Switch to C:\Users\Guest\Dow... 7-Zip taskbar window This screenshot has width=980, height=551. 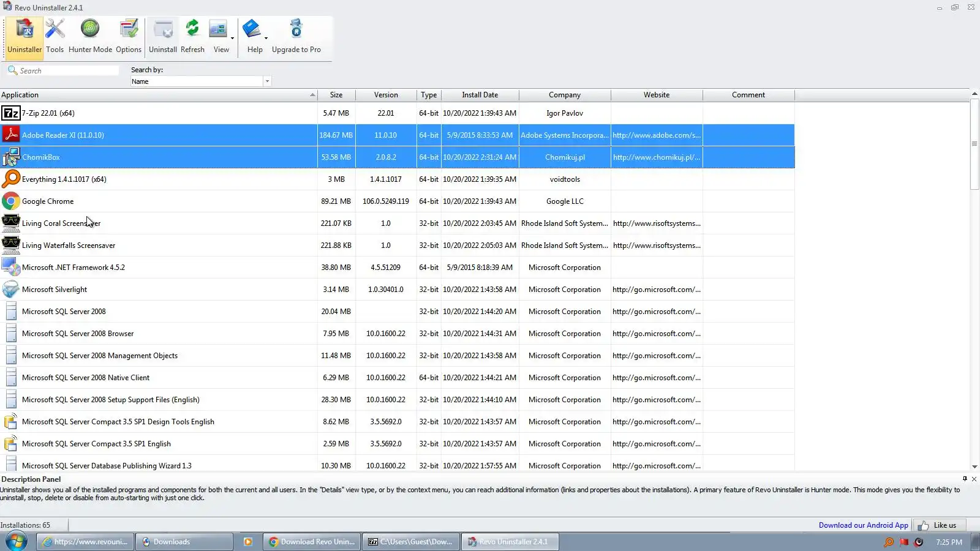(x=411, y=542)
